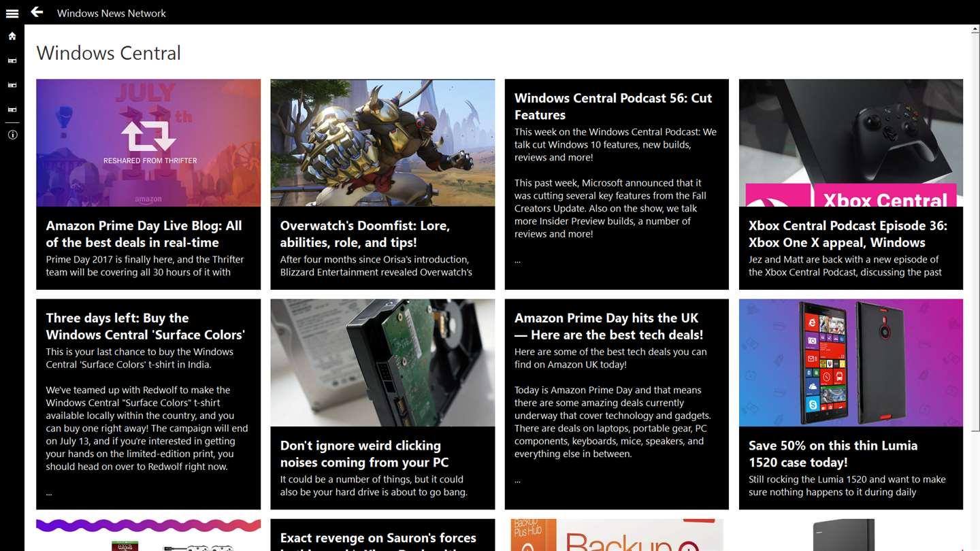Select the lowest news feed icon in sidebar

click(x=12, y=110)
